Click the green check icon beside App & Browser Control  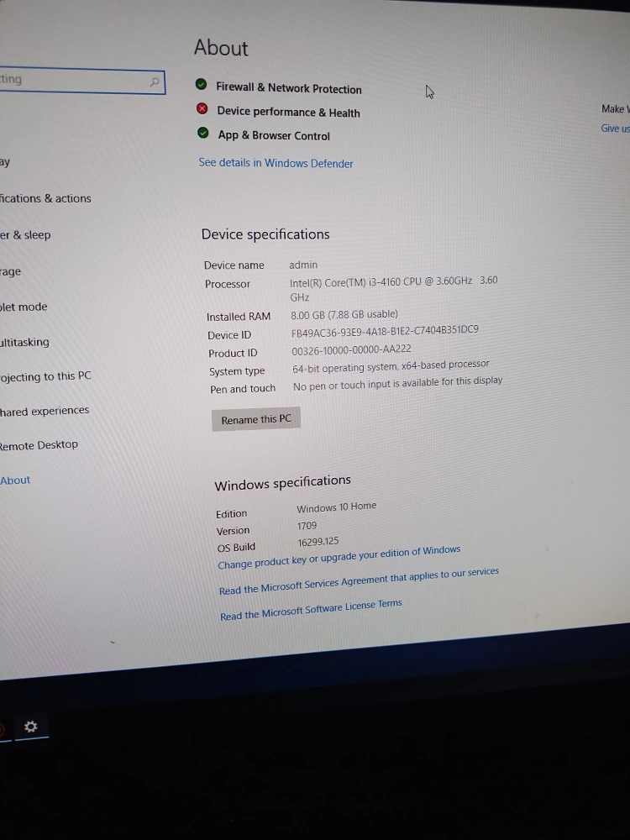pyautogui.click(x=203, y=133)
